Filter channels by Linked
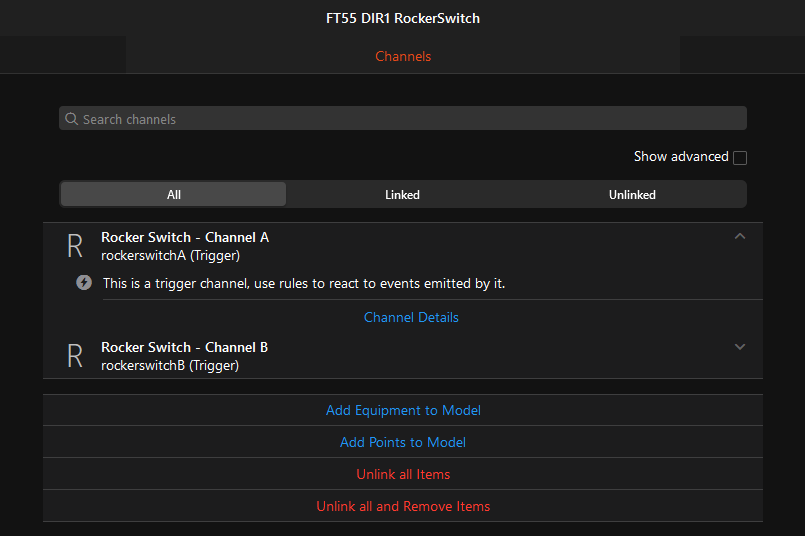 point(402,194)
